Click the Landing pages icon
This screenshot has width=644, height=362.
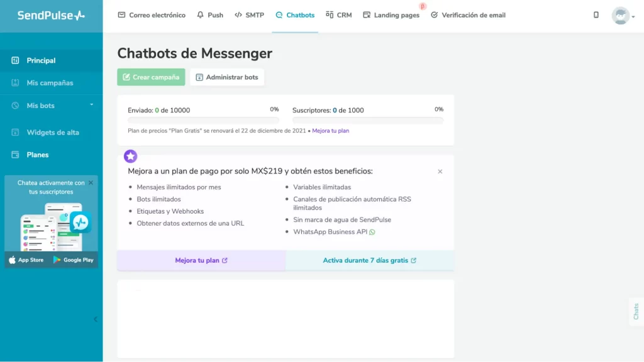[x=367, y=15]
